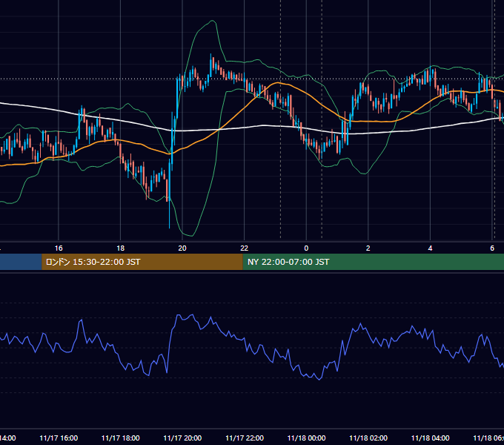Click the 11/17 18:00 date label
Image resolution: width=504 pixels, height=445 pixels.
tap(121, 438)
